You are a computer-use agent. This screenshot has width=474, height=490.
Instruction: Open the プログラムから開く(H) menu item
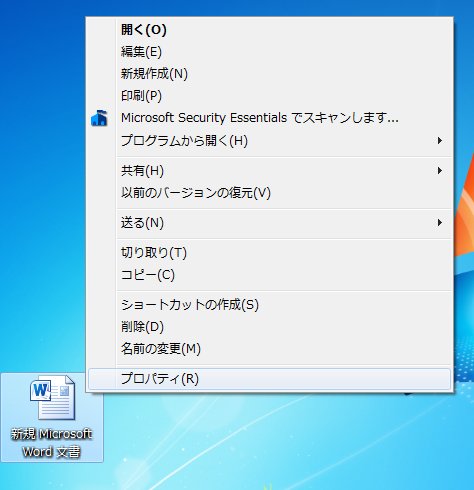[x=269, y=141]
